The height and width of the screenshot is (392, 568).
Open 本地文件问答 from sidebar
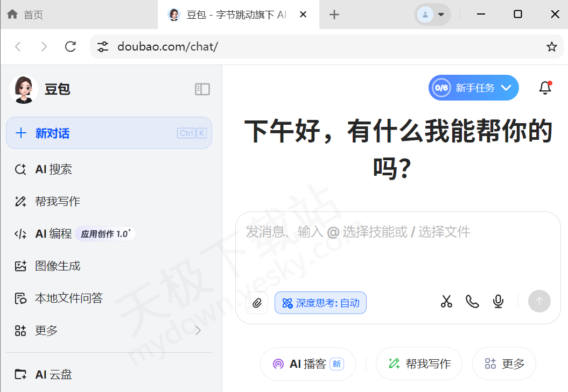tap(109, 298)
